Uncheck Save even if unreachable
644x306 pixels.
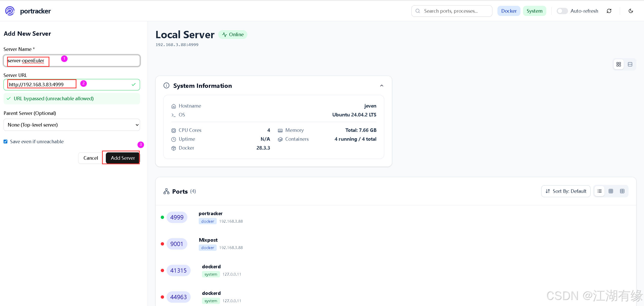coord(6,141)
